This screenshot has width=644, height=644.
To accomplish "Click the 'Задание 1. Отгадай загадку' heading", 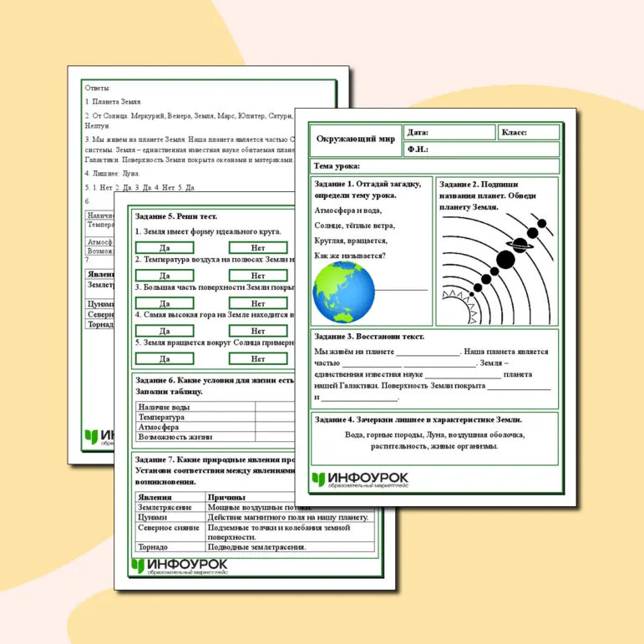I will tap(368, 190).
